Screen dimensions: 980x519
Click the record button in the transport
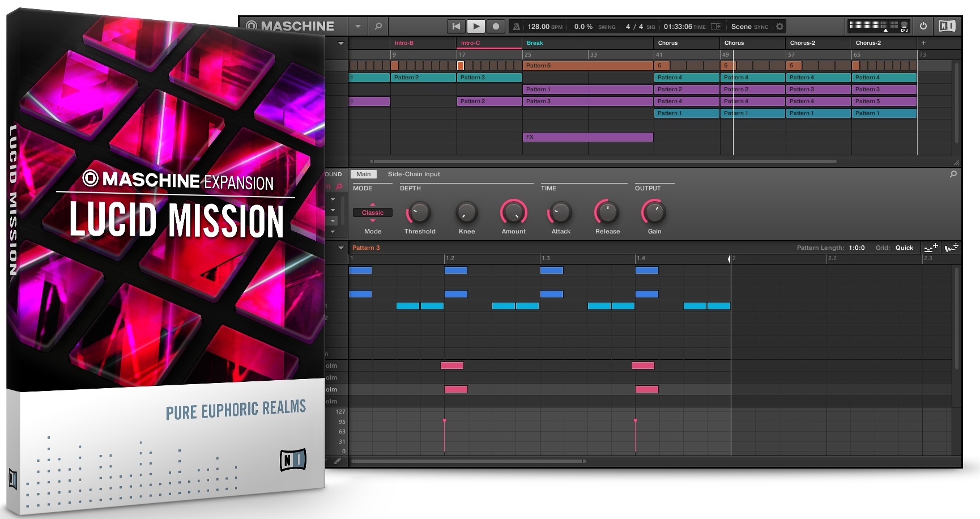(496, 26)
